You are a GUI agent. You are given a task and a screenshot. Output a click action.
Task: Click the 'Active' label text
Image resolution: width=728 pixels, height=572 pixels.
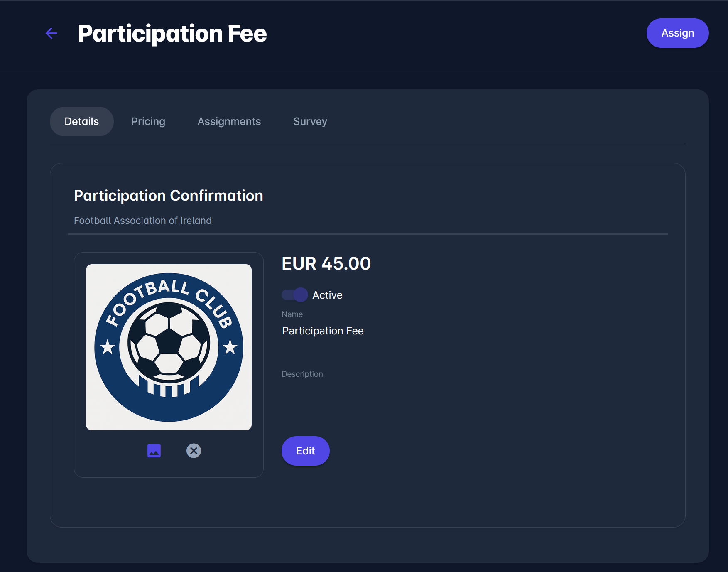point(327,295)
